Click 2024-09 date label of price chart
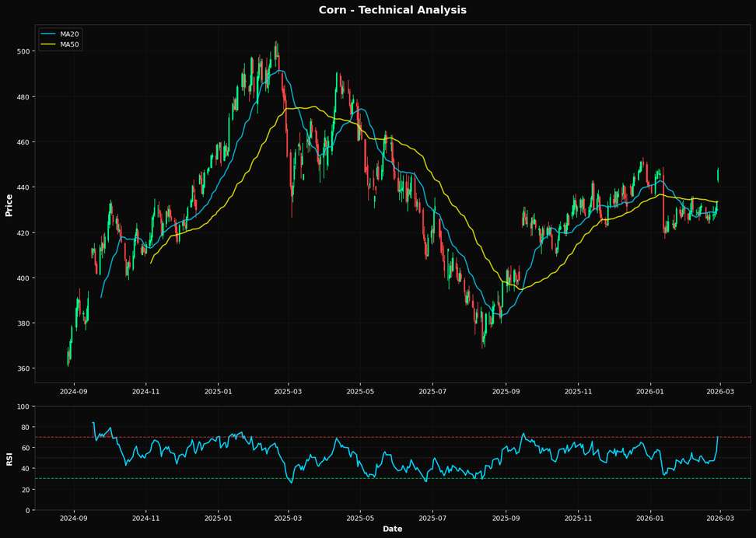The image size is (756, 538). coord(74,391)
